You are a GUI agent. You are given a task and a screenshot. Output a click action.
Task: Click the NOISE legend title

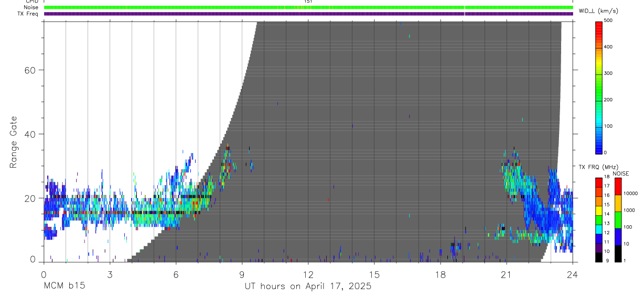coord(620,173)
